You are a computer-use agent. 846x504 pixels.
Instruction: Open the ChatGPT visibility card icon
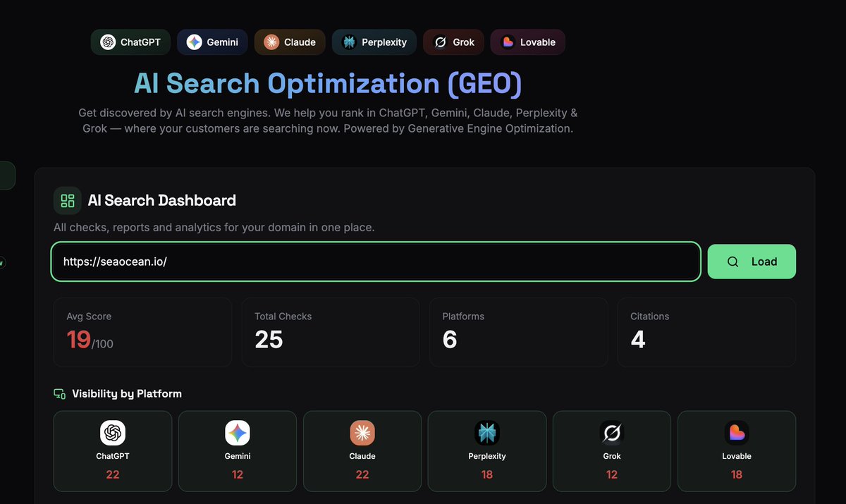[113, 433]
